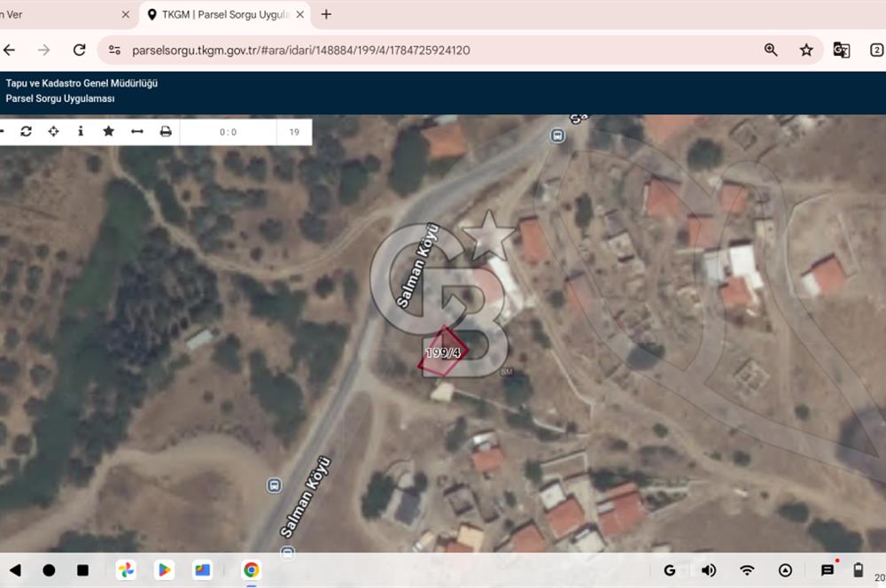Image resolution: width=886 pixels, height=588 pixels.
Task: Select the locate crosshair tool
Action: pos(53,132)
